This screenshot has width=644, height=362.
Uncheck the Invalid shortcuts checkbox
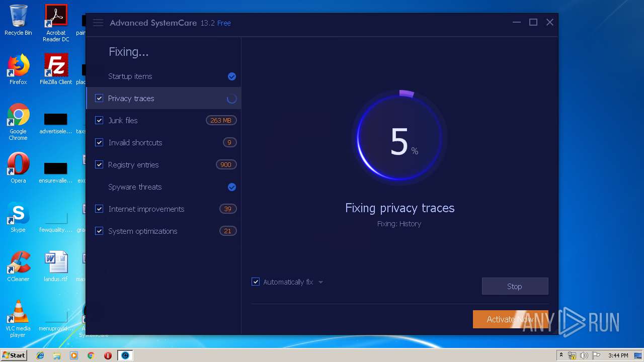coord(99,143)
